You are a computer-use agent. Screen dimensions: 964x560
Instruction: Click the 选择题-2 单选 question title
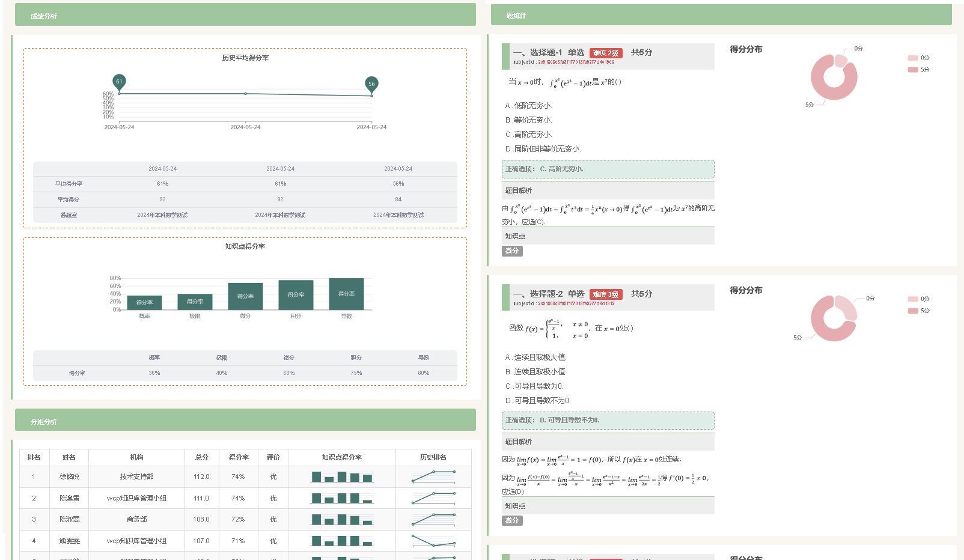click(x=549, y=294)
